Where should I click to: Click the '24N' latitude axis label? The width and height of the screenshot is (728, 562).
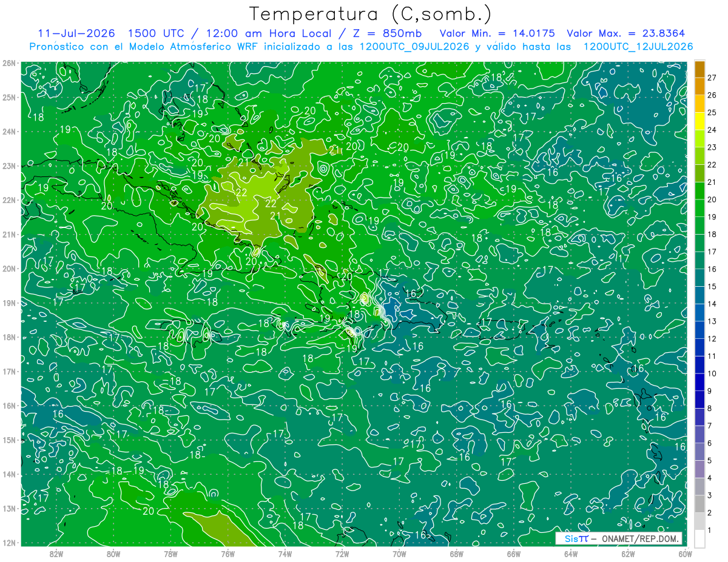point(8,132)
